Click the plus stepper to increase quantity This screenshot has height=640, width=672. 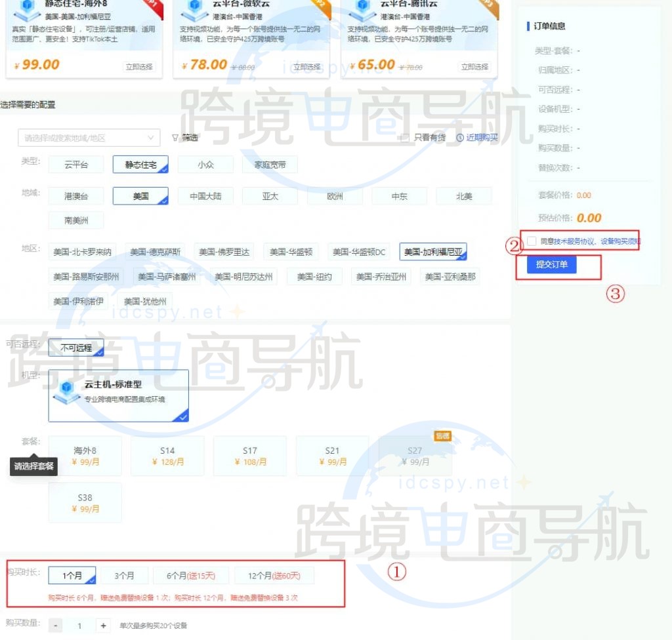pos(102,626)
